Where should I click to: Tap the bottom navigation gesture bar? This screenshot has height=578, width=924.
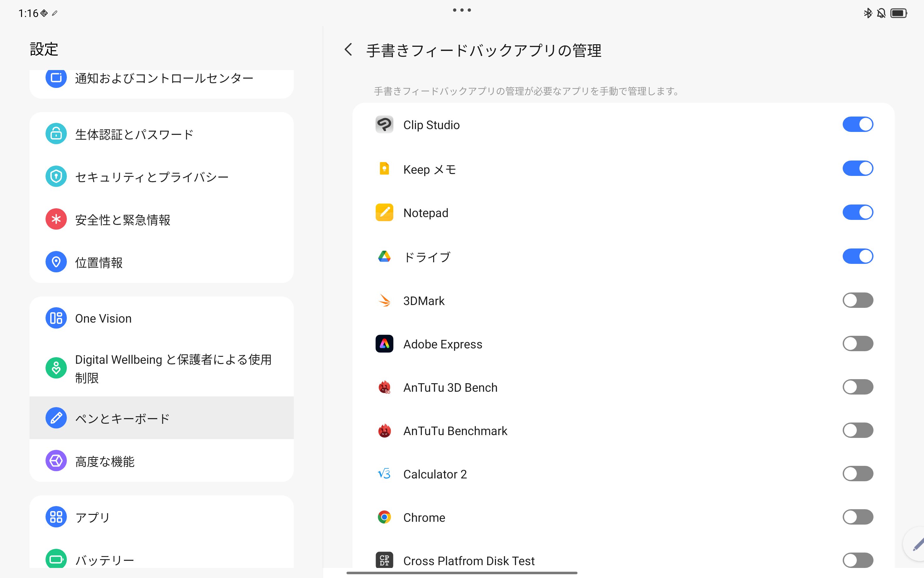tap(462, 573)
